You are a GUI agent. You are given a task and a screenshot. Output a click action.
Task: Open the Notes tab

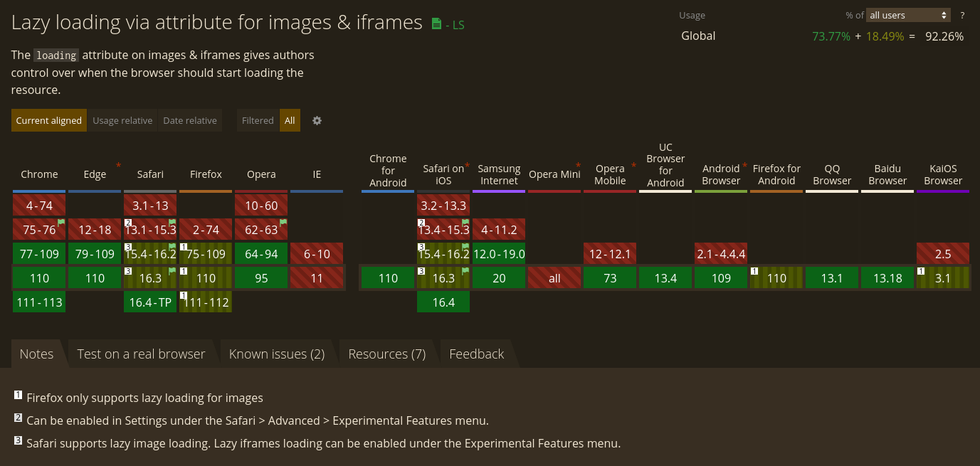point(37,354)
